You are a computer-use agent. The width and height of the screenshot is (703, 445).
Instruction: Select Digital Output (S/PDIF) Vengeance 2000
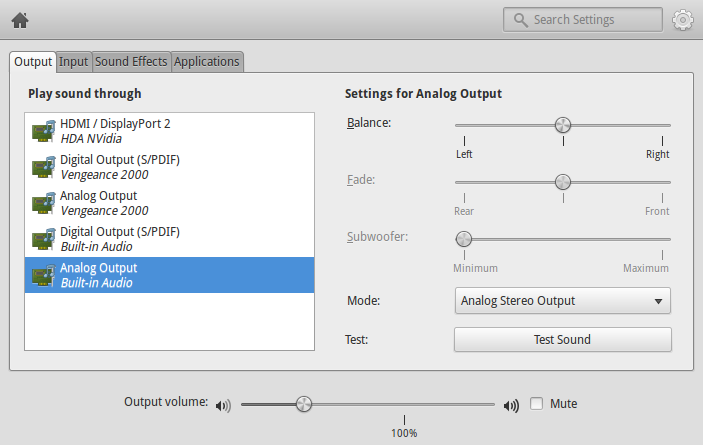pyautogui.click(x=169, y=167)
